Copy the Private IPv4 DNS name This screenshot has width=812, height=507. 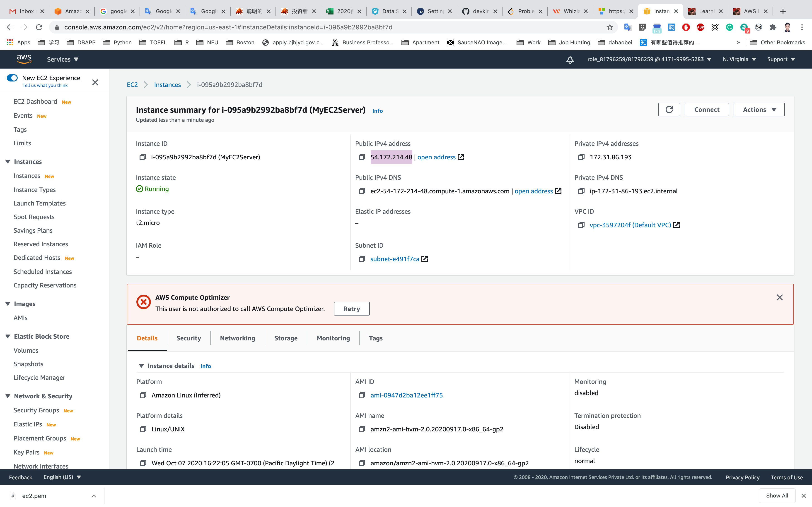(x=581, y=191)
